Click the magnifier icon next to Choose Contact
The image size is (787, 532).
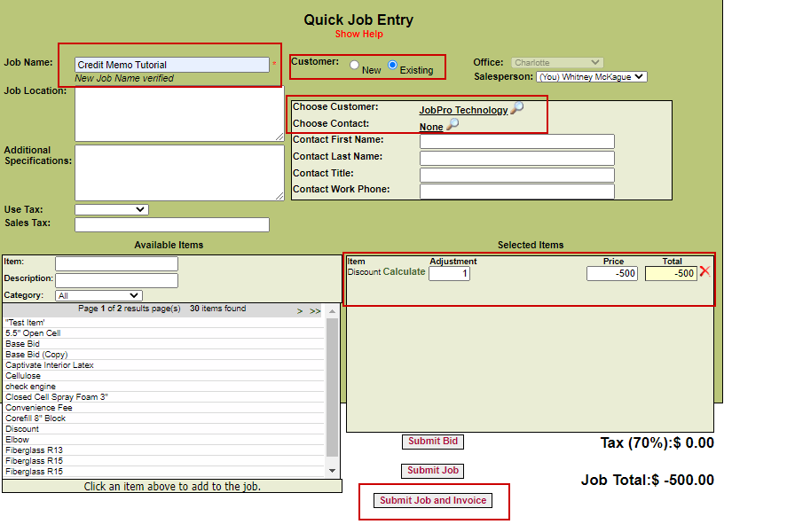point(453,125)
